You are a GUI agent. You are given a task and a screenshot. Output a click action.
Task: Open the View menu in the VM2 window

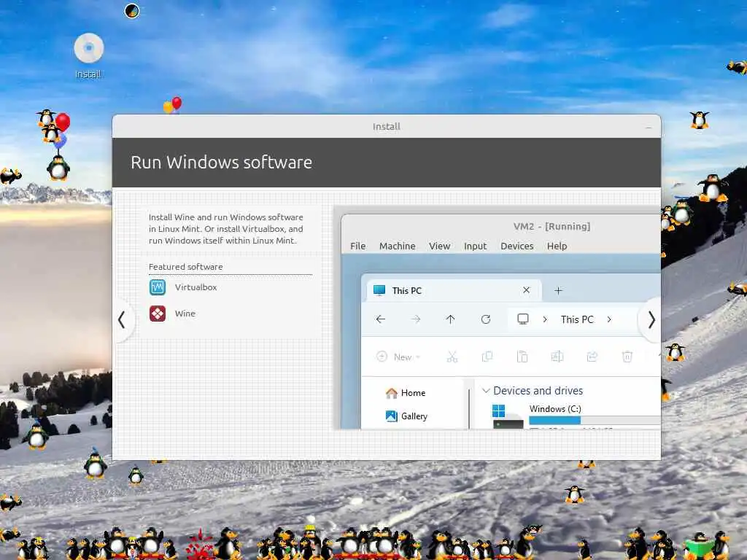click(439, 246)
